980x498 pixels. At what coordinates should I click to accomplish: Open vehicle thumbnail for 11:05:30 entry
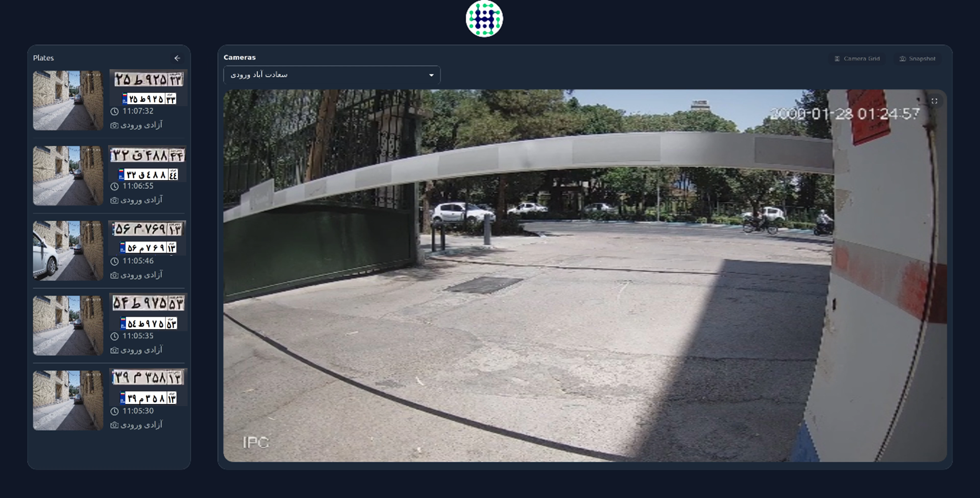[68, 400]
